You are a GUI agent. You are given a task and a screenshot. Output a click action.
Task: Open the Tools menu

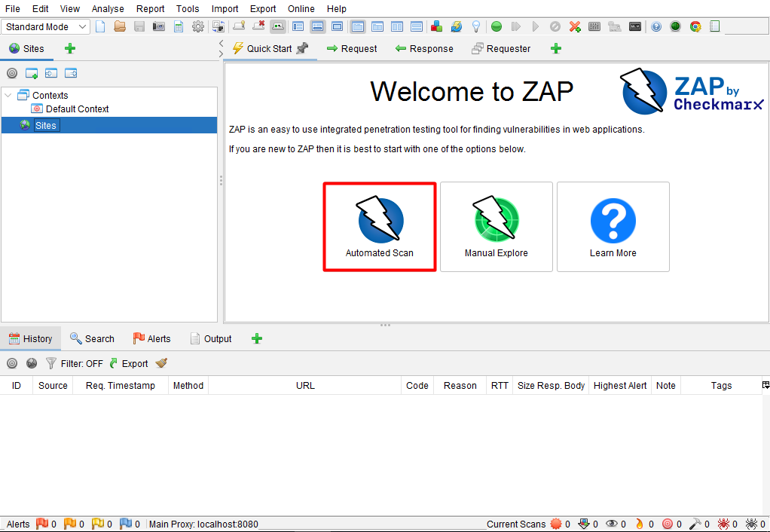click(188, 9)
